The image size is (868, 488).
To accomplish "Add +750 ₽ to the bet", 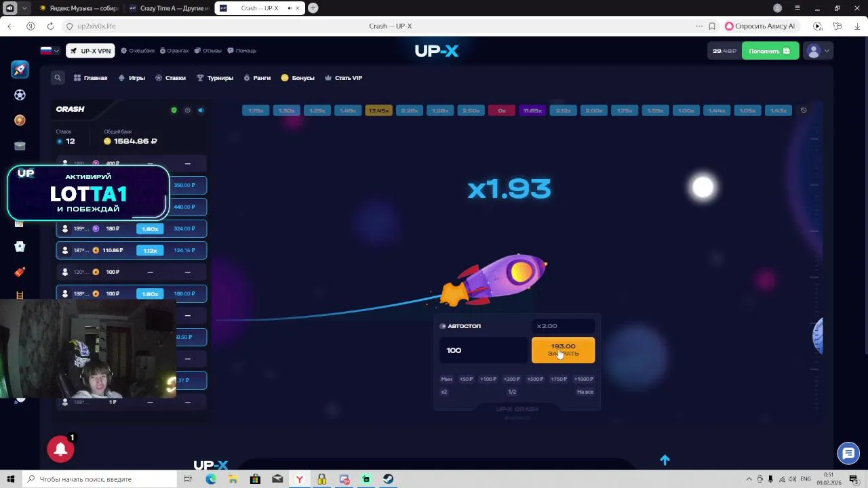I will (559, 379).
